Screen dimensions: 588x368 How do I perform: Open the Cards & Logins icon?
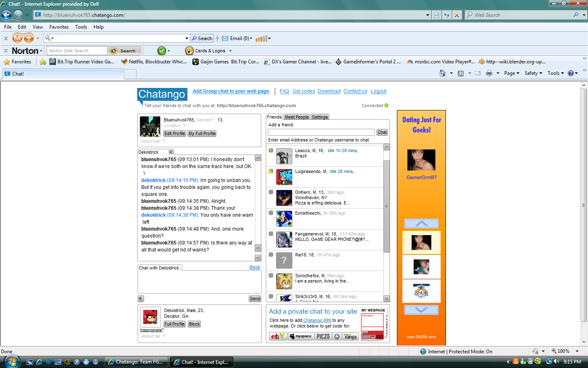pyautogui.click(x=189, y=51)
